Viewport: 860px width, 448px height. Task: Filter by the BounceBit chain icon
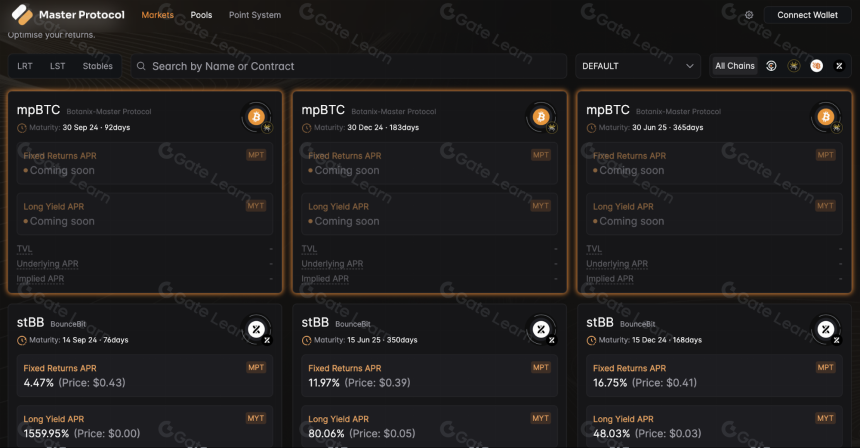839,66
